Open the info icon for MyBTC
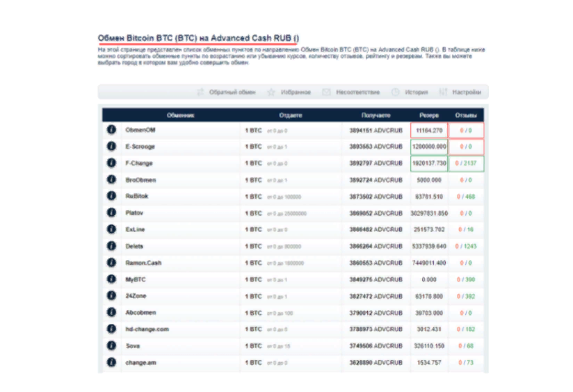The width and height of the screenshot is (573, 392). pos(111,279)
